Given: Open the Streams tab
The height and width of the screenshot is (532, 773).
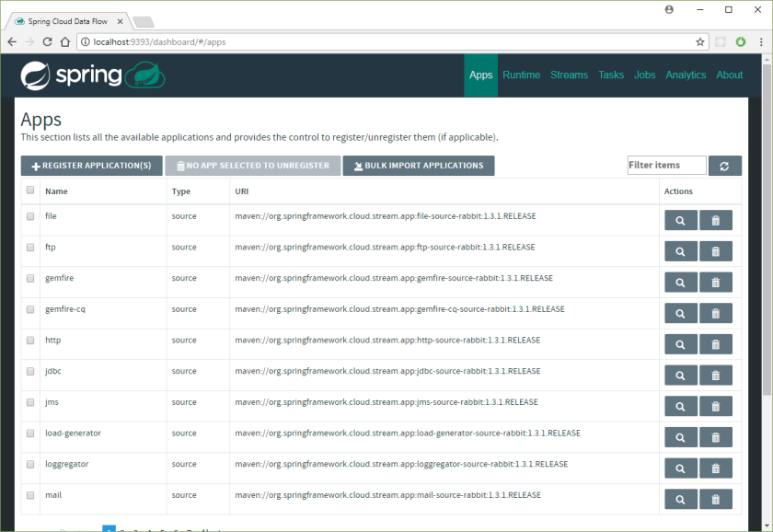Looking at the screenshot, I should 569,75.
